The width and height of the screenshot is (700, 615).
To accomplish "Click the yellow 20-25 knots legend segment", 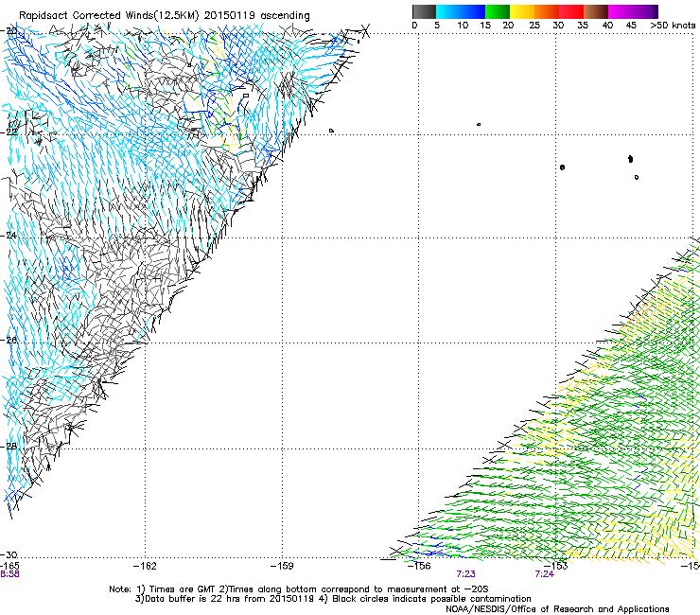I will tap(522, 11).
